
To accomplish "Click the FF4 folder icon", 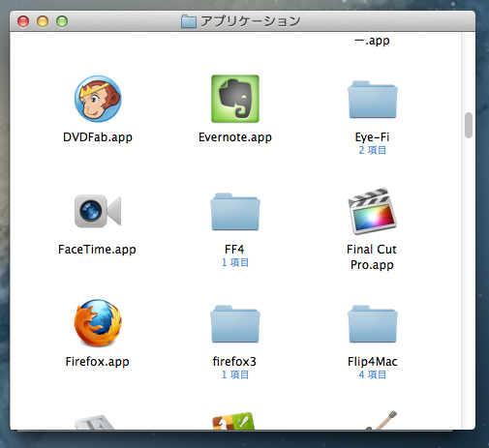I will (x=235, y=212).
